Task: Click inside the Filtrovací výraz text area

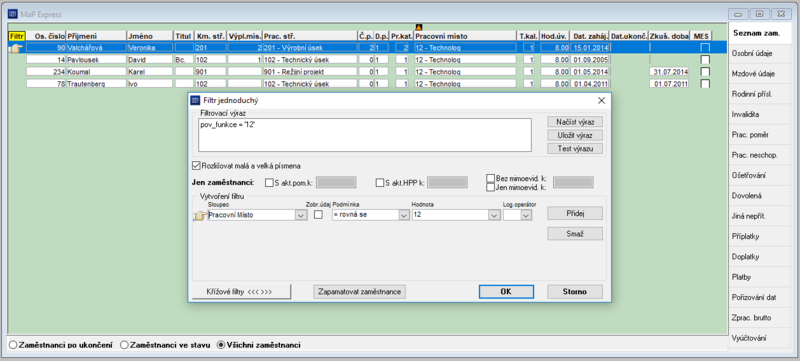Action: pos(365,135)
